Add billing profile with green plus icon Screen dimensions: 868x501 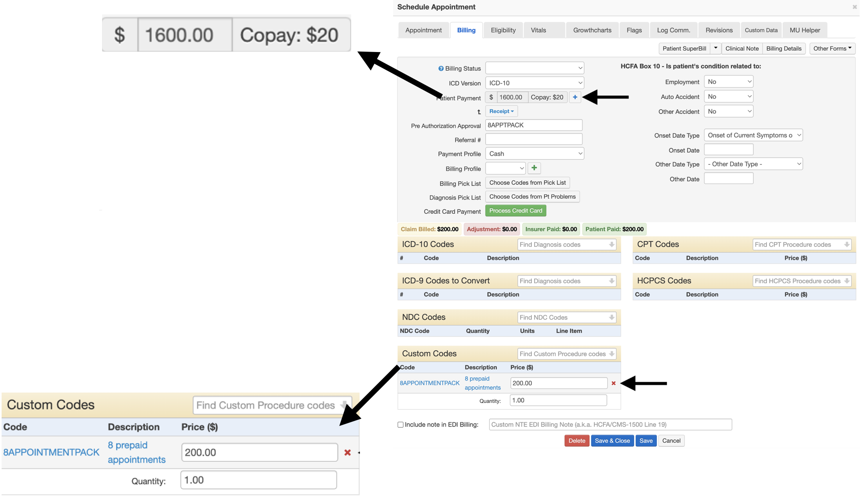pos(534,168)
